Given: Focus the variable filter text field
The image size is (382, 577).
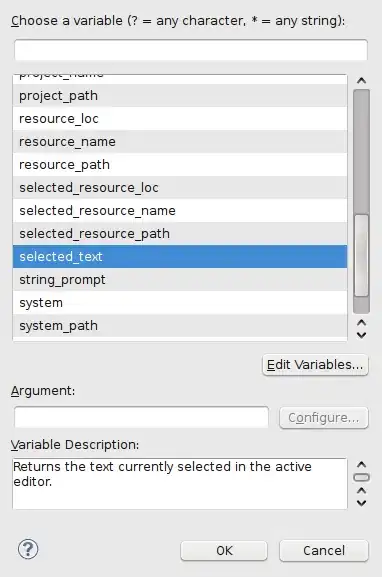Looking at the screenshot, I should 191,50.
